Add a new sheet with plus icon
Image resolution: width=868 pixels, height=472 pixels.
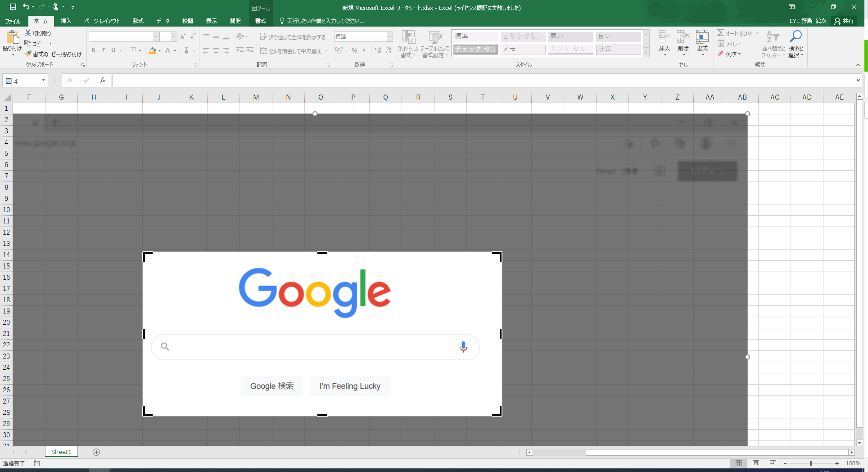(x=96, y=452)
